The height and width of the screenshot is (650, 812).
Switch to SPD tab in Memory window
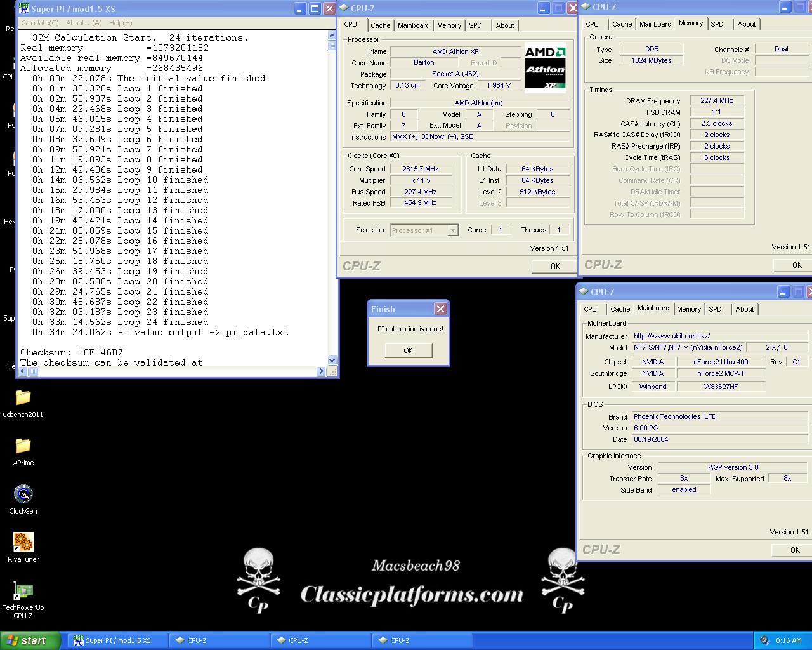point(717,24)
